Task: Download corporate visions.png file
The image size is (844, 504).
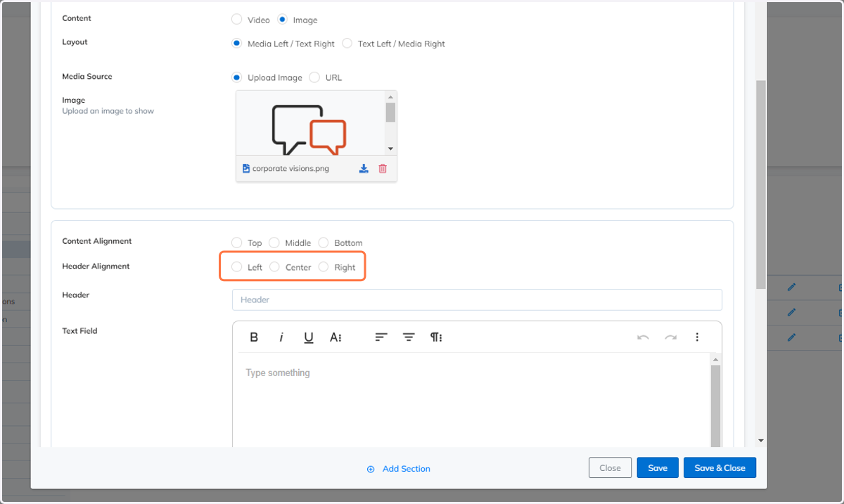Action: (x=364, y=169)
